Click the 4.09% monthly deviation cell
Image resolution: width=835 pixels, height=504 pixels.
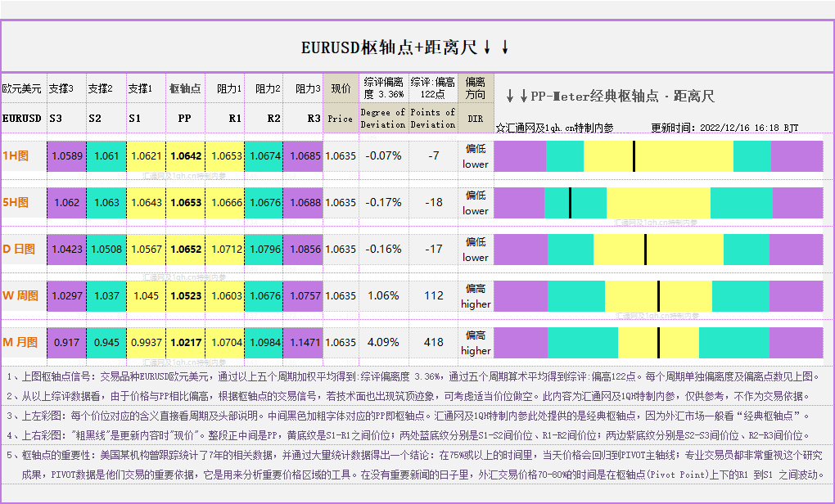click(383, 342)
